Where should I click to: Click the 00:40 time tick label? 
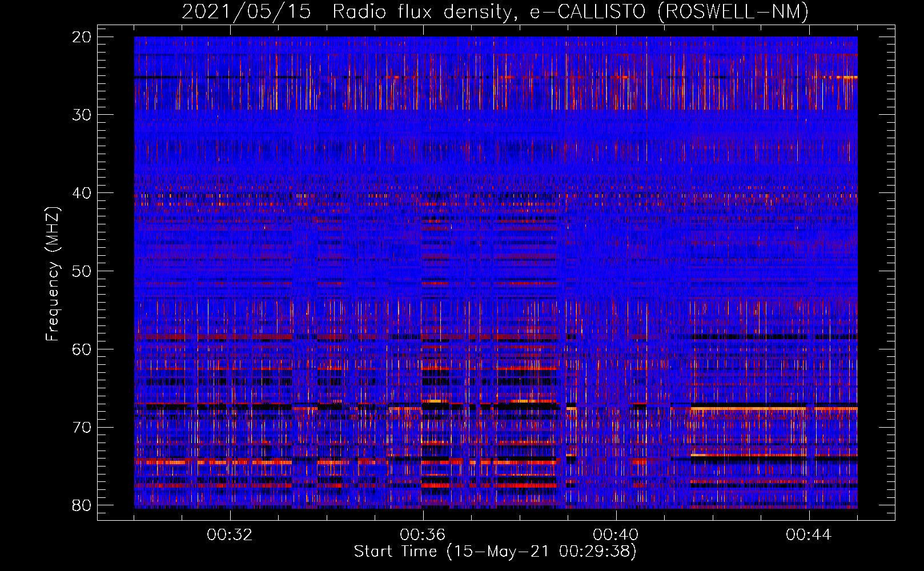[616, 535]
